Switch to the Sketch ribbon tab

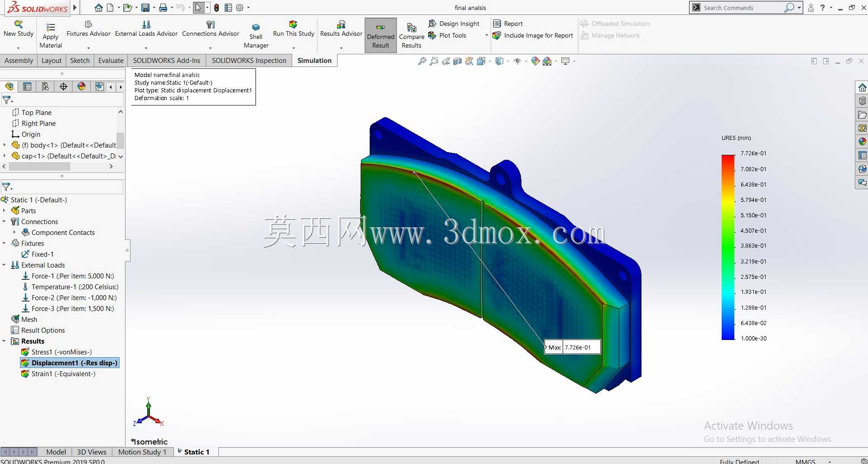tap(80, 61)
